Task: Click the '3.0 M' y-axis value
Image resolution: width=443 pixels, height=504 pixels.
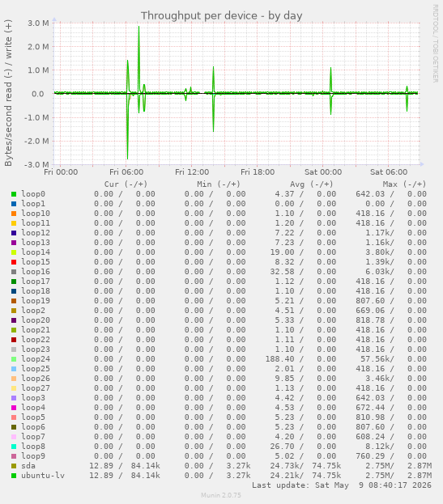Action: coord(38,23)
